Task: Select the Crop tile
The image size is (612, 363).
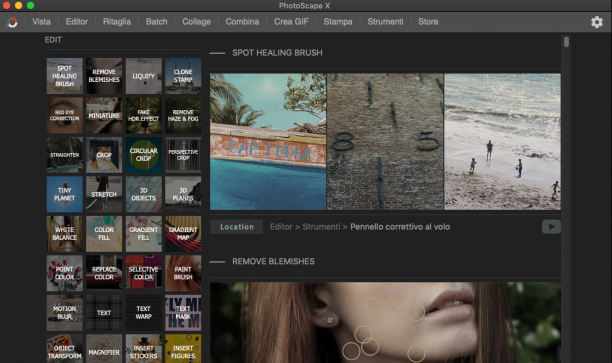Action: pyautogui.click(x=104, y=155)
